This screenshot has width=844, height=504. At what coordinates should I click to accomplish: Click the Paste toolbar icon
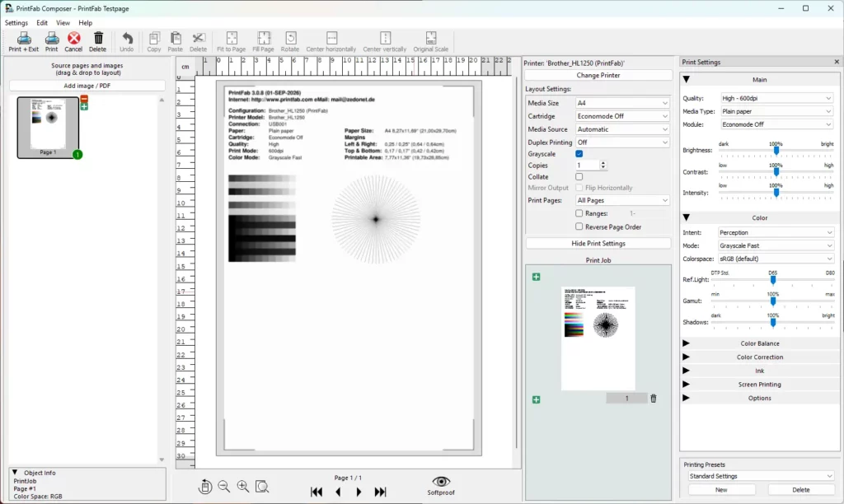tap(176, 38)
